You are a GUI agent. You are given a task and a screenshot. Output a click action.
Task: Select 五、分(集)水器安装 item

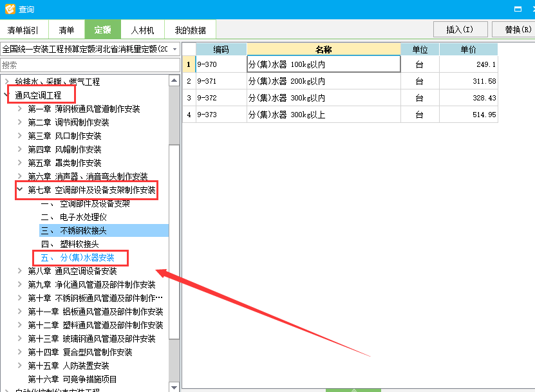click(x=77, y=257)
